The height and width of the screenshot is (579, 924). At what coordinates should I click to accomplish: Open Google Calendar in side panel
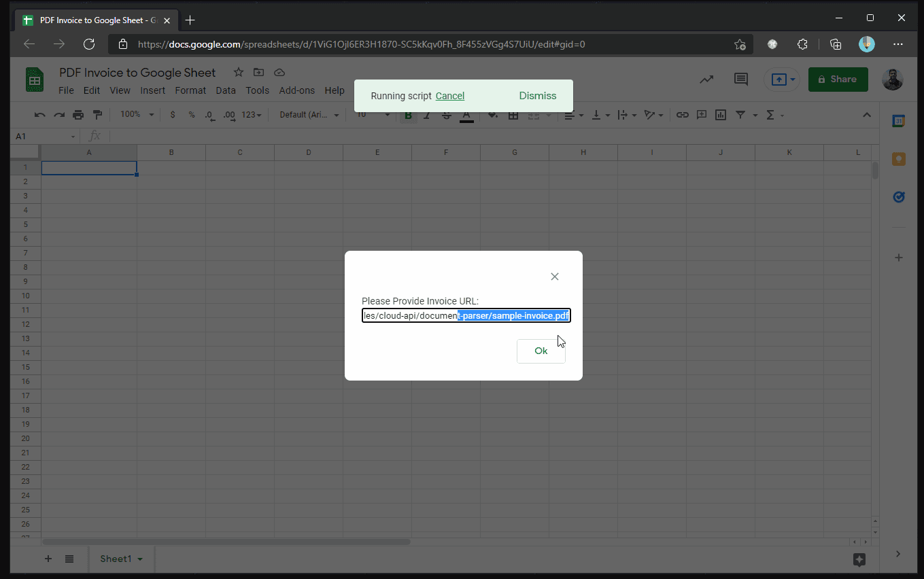point(898,121)
